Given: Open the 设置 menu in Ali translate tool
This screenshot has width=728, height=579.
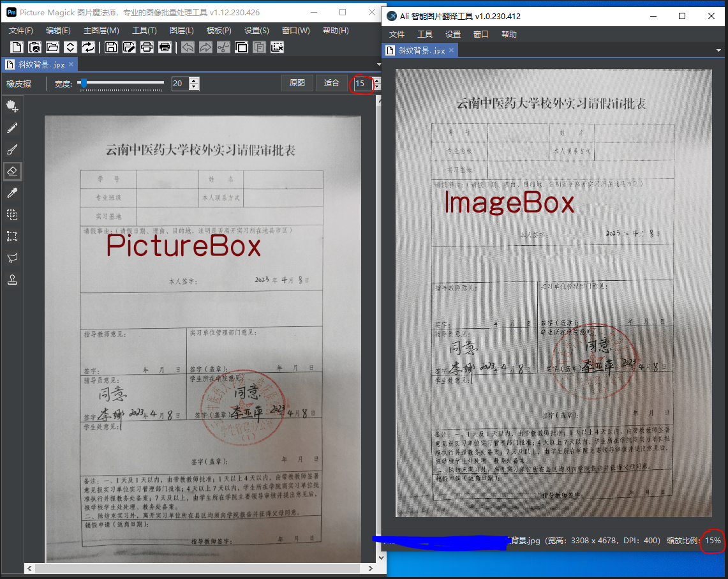Looking at the screenshot, I should pos(452,34).
